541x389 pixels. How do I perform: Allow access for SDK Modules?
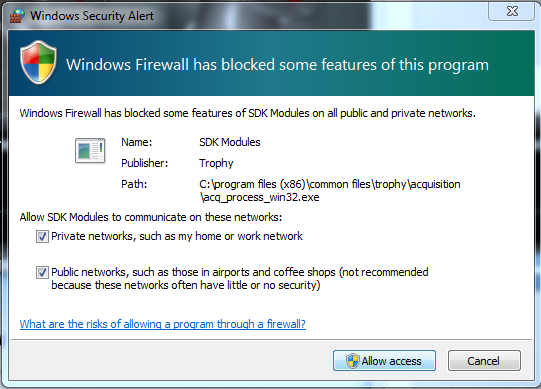point(384,361)
